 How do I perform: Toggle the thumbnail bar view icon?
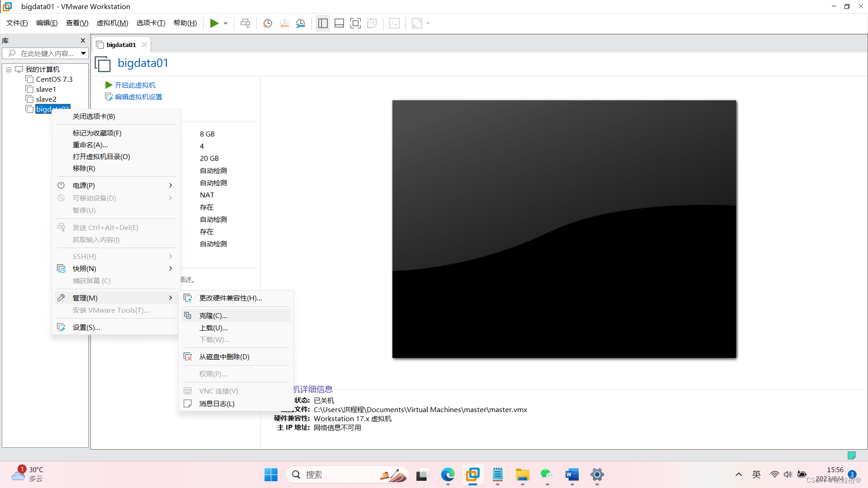tap(339, 23)
